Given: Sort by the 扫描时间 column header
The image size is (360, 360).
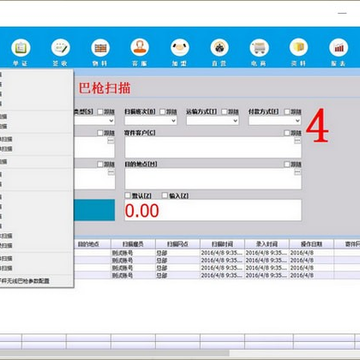Looking at the screenshot, I should tap(222, 244).
